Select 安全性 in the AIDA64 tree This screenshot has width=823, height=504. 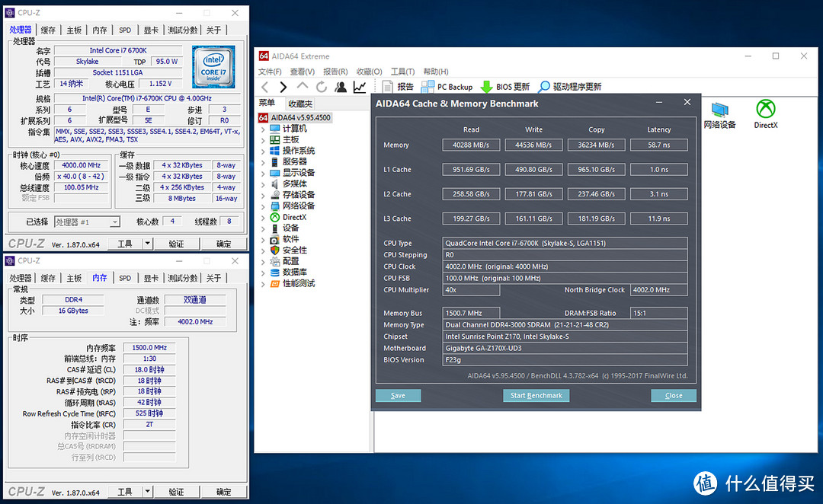click(294, 250)
